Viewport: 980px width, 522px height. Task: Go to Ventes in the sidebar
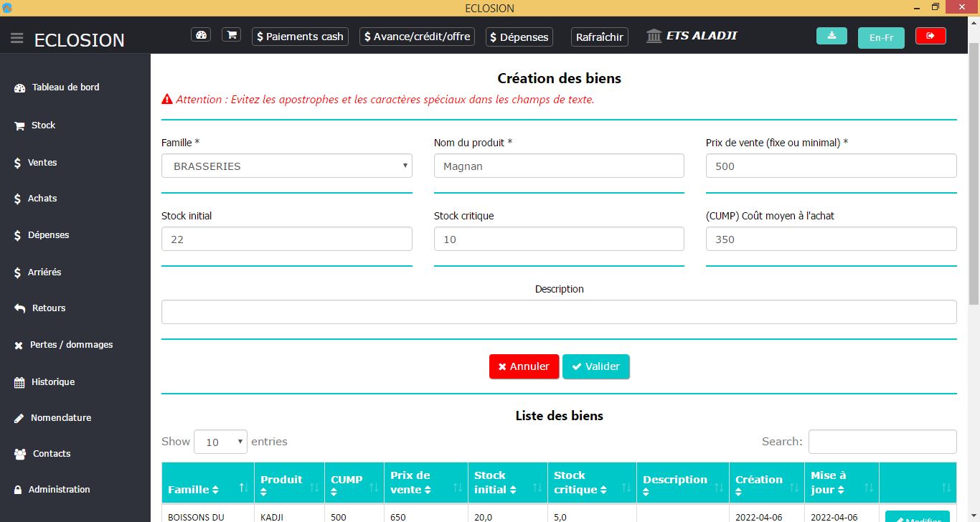click(x=42, y=163)
